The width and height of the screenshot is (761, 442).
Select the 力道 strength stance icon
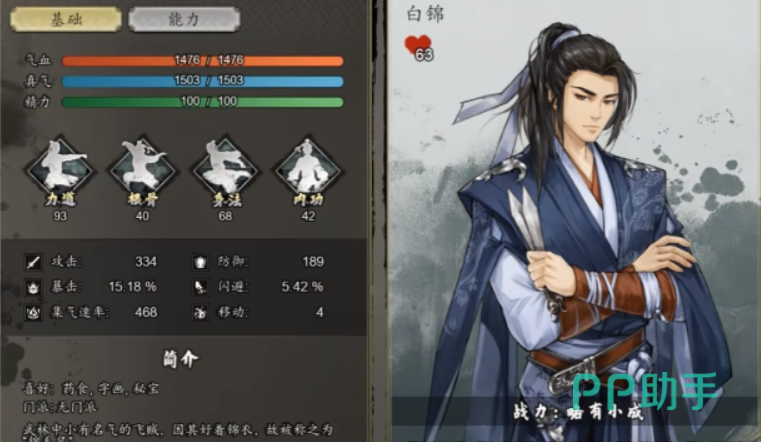coord(60,168)
